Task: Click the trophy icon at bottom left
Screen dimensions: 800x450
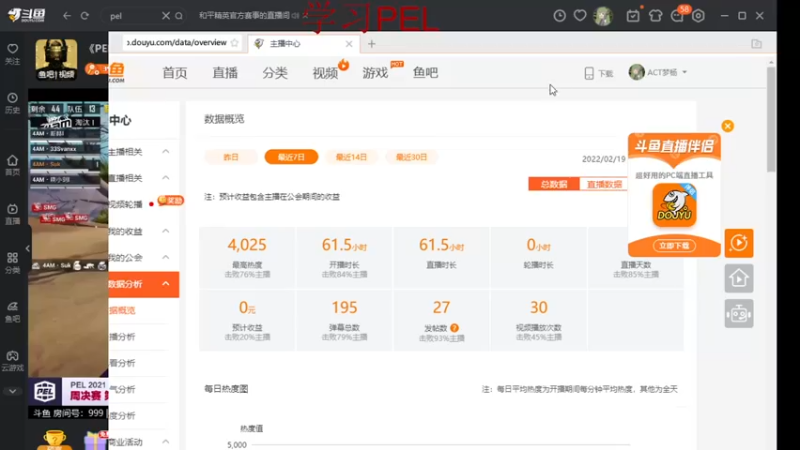Action: click(54, 439)
